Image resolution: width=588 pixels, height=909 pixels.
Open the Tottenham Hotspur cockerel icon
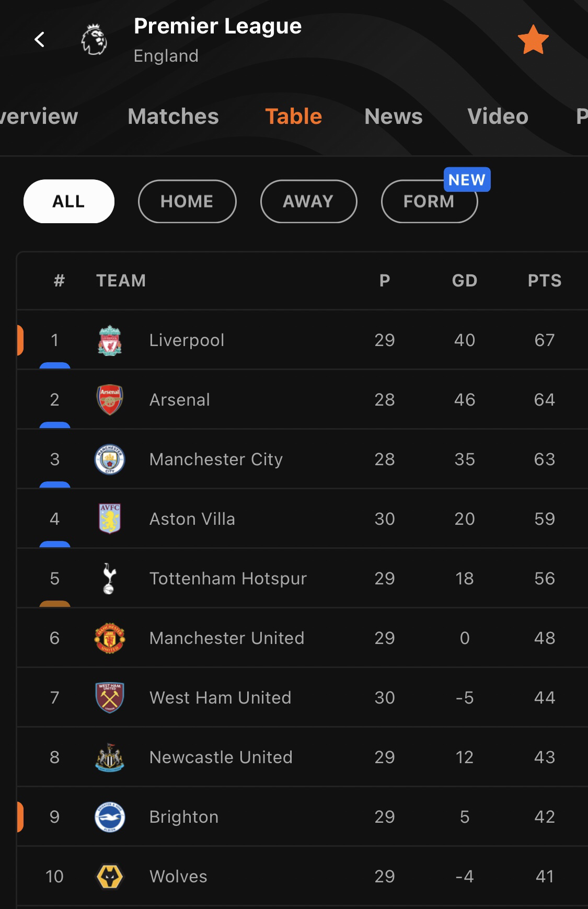[109, 578]
